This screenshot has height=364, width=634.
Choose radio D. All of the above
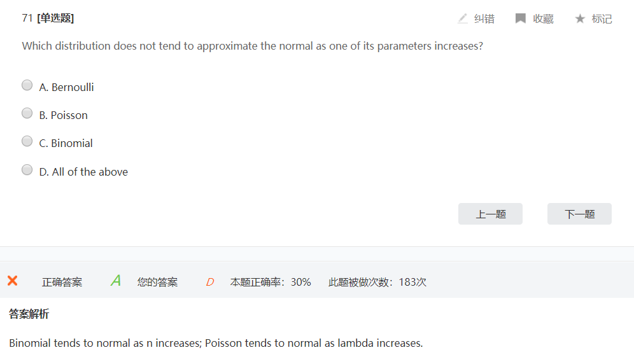[27, 169]
